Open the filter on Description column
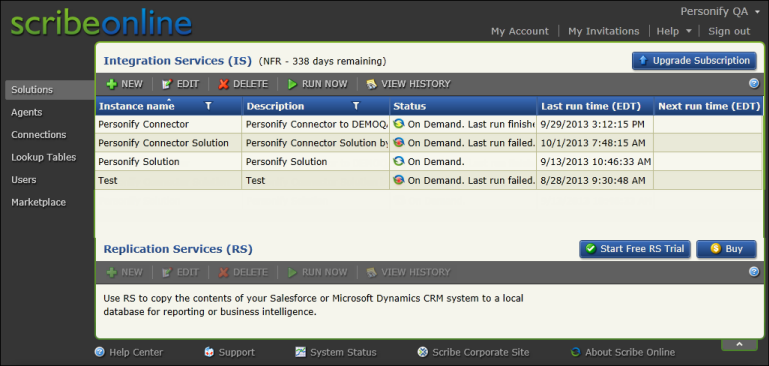 coord(356,106)
